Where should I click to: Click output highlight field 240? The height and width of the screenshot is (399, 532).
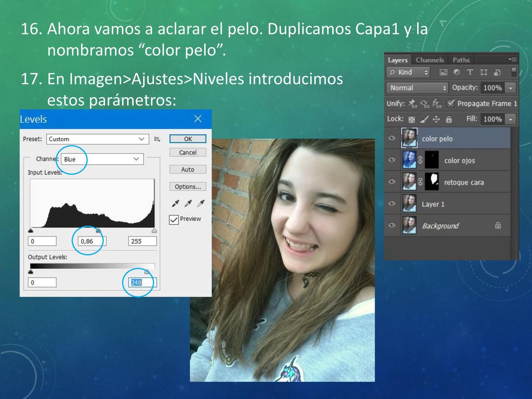[142, 282]
